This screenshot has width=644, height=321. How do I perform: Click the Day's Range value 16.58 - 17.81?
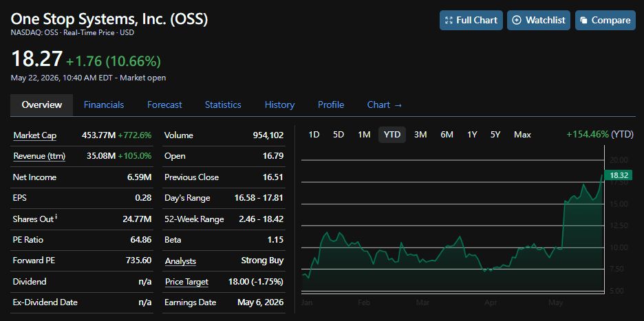259,198
